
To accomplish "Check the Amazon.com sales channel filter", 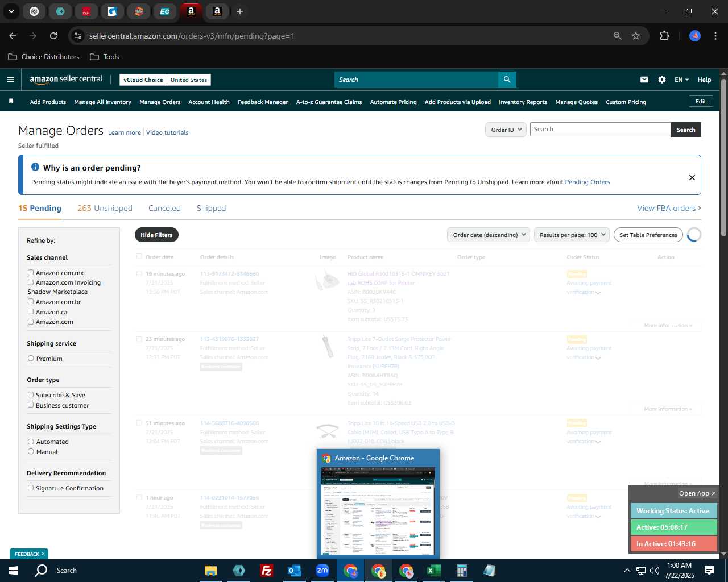I will pyautogui.click(x=31, y=322).
